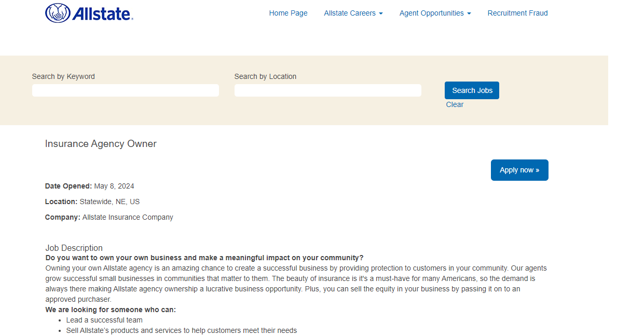Click the Insurance Agency Owner job title

point(100,143)
